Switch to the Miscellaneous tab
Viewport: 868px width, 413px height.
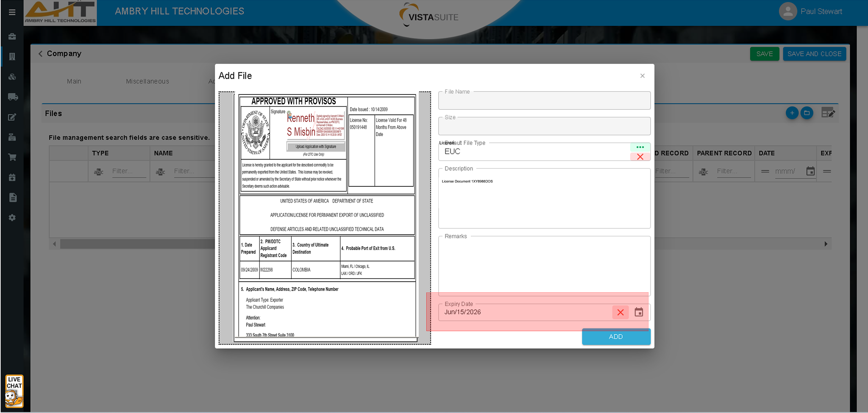pos(147,81)
